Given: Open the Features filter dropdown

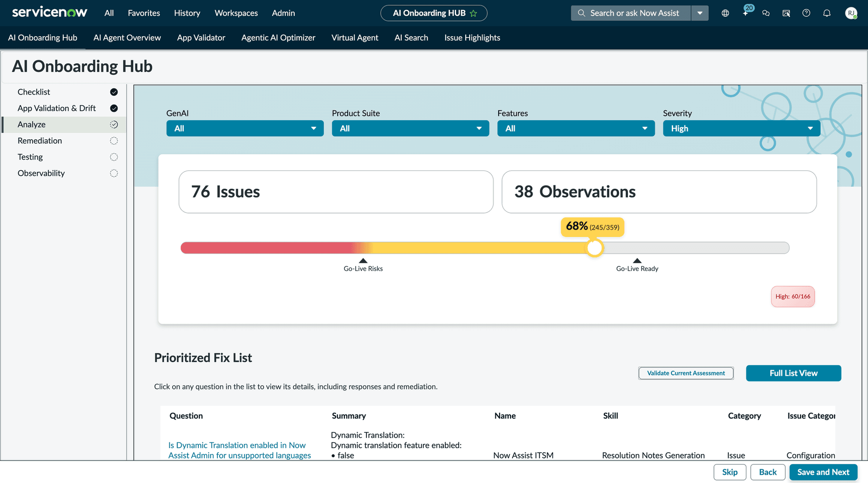Looking at the screenshot, I should [576, 128].
